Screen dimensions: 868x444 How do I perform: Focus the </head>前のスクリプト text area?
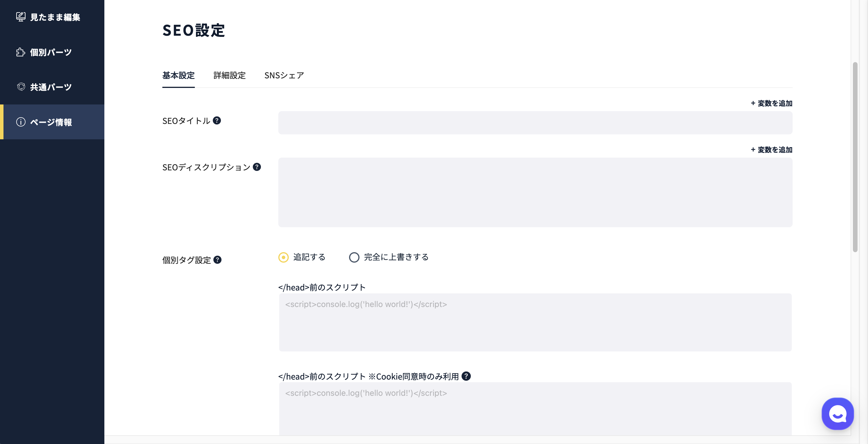click(x=535, y=322)
